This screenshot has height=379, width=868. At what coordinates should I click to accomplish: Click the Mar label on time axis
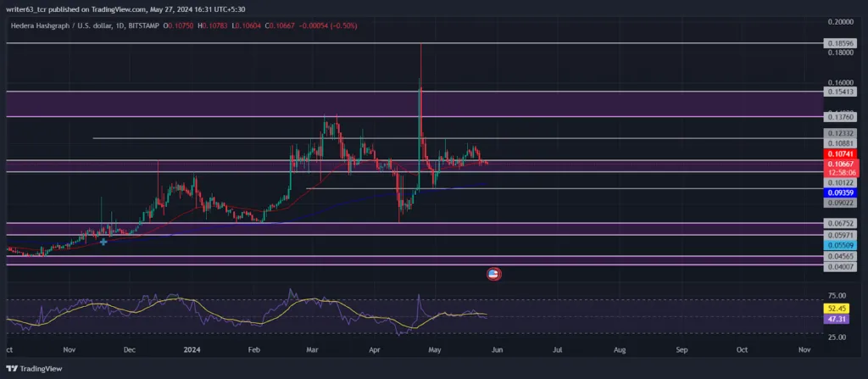(312, 350)
